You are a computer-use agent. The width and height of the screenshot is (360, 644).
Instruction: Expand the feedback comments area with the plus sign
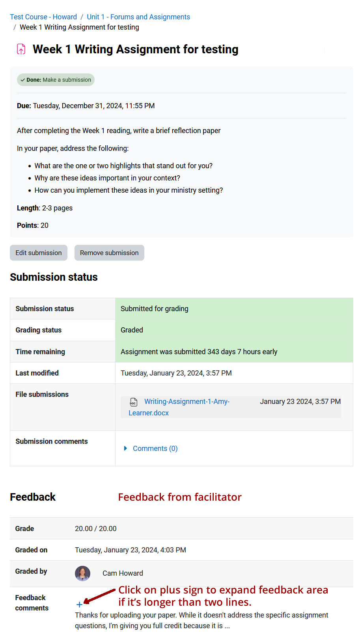tap(79, 604)
